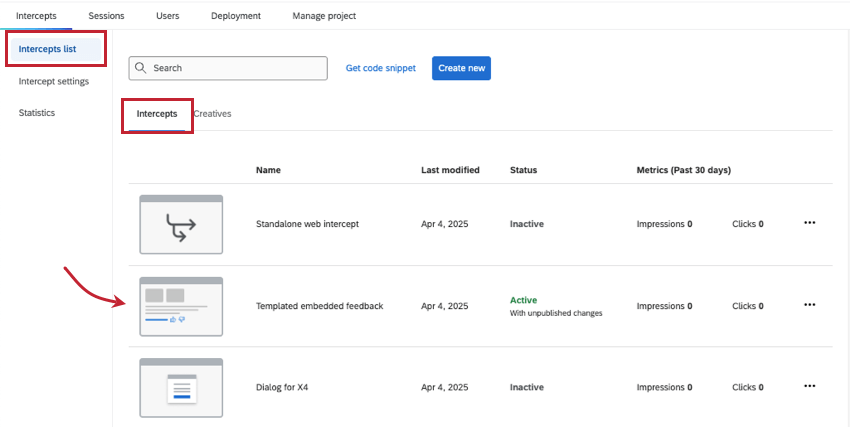This screenshot has height=427, width=850.
Task: Open options menu for Dialog for X4
Action: click(809, 386)
